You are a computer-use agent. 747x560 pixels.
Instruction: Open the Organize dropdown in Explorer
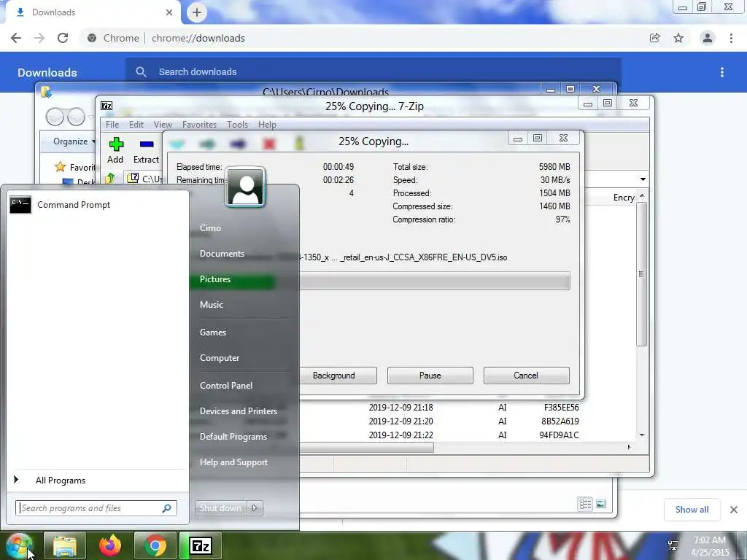pyautogui.click(x=74, y=141)
